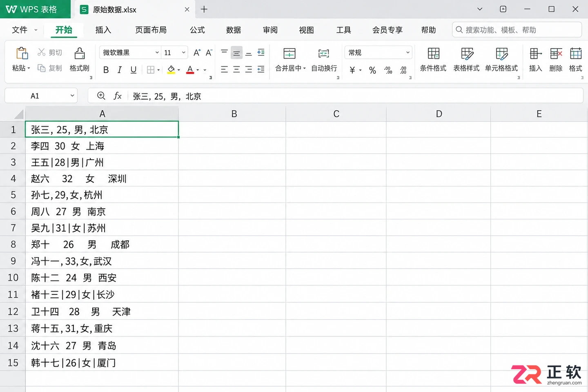Open the 会员专享 tab
This screenshot has width=588, height=392.
[387, 30]
